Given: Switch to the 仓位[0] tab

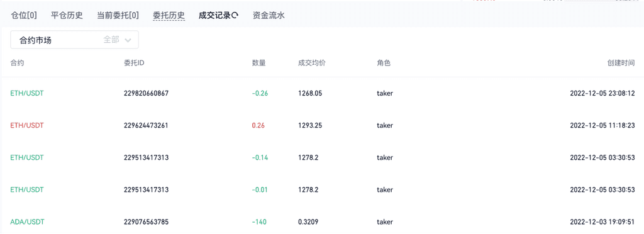Looking at the screenshot, I should coord(23,16).
